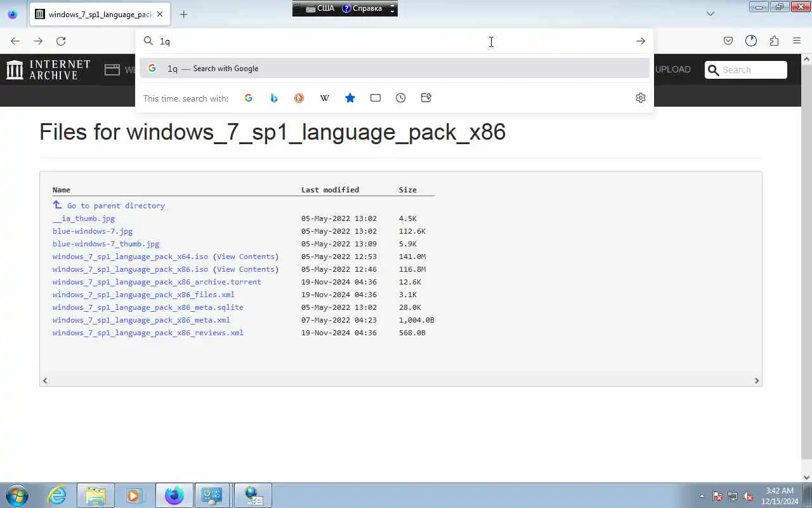Open the Firefox application menu
Image resolution: width=812 pixels, height=508 pixels.
pyautogui.click(x=797, y=41)
